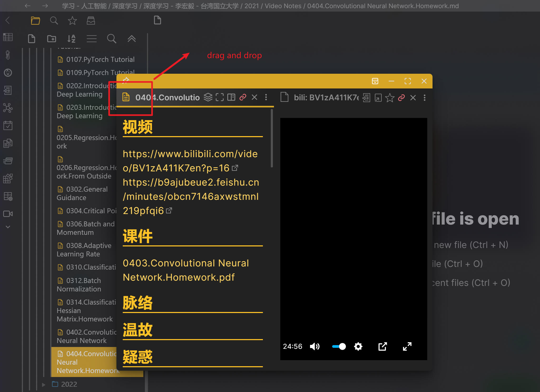Create a new note using the new file icon
The width and height of the screenshot is (540, 392).
pos(32,39)
